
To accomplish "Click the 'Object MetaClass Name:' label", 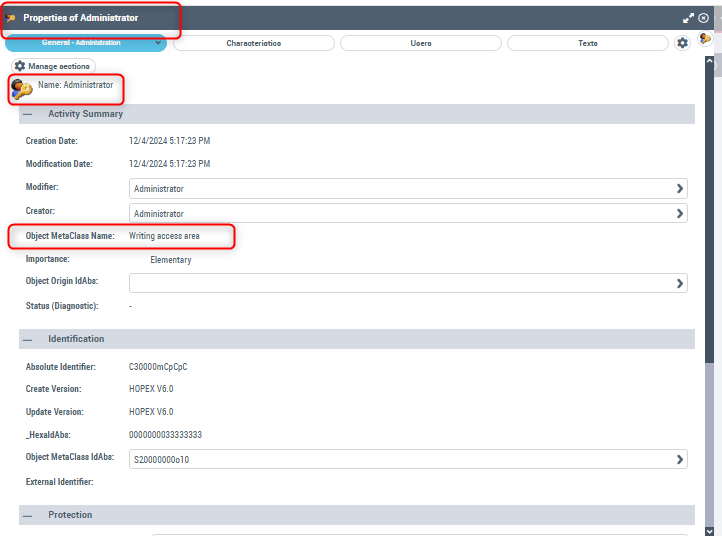I will pyautogui.click(x=70, y=236).
